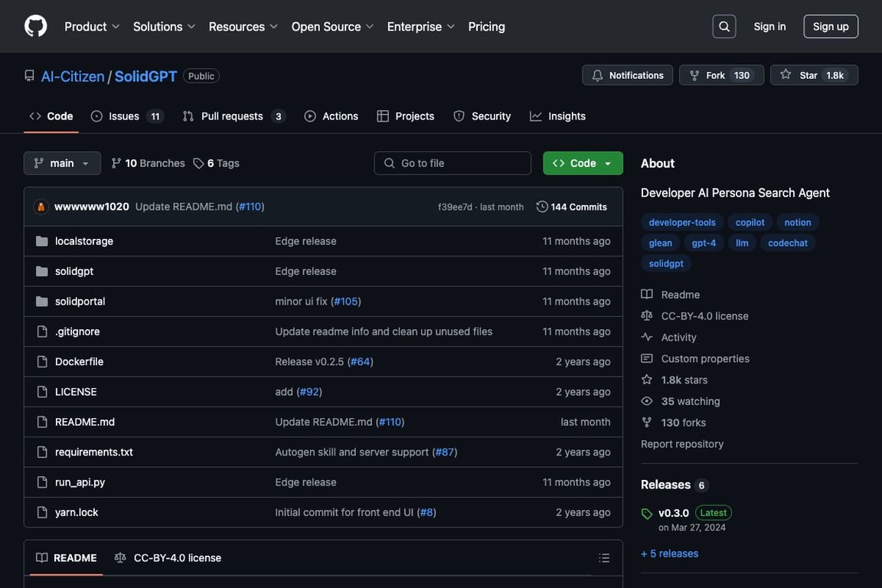This screenshot has width=882, height=588.
Task: Expand the Open Source menu
Action: [x=332, y=26]
